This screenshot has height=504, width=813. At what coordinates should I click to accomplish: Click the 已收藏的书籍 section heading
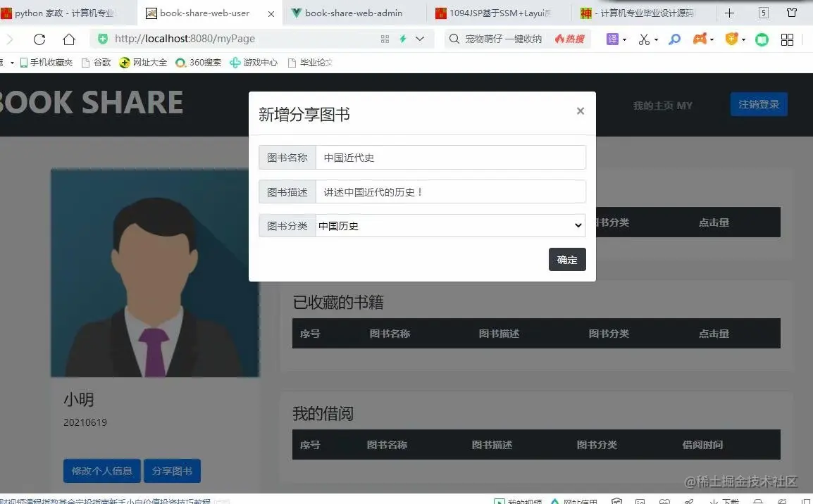click(338, 303)
